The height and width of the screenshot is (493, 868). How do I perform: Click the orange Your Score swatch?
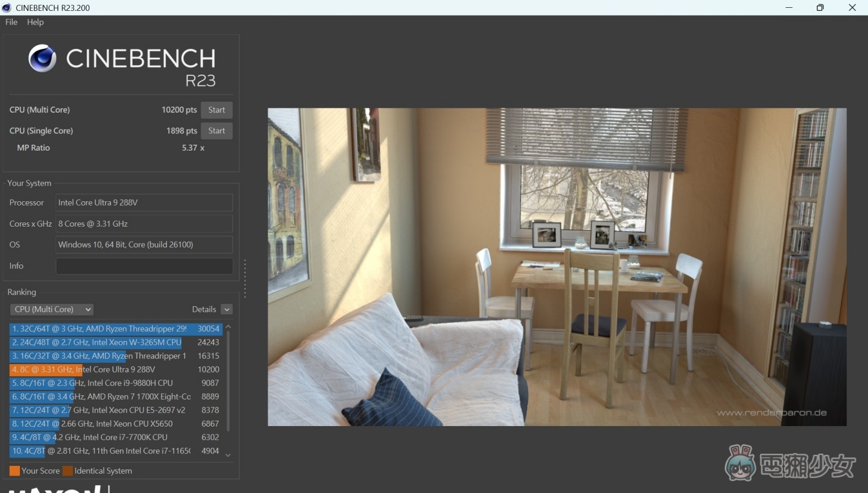pyautogui.click(x=14, y=471)
